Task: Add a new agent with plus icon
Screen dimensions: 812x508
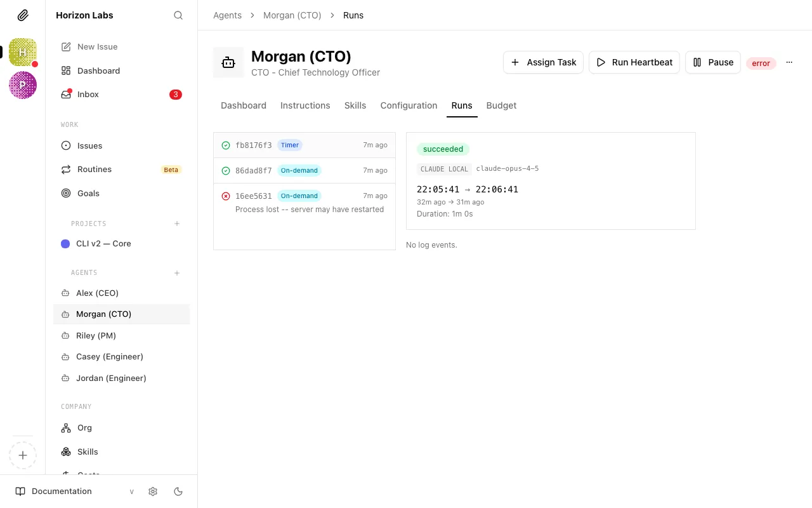Action: point(177,273)
